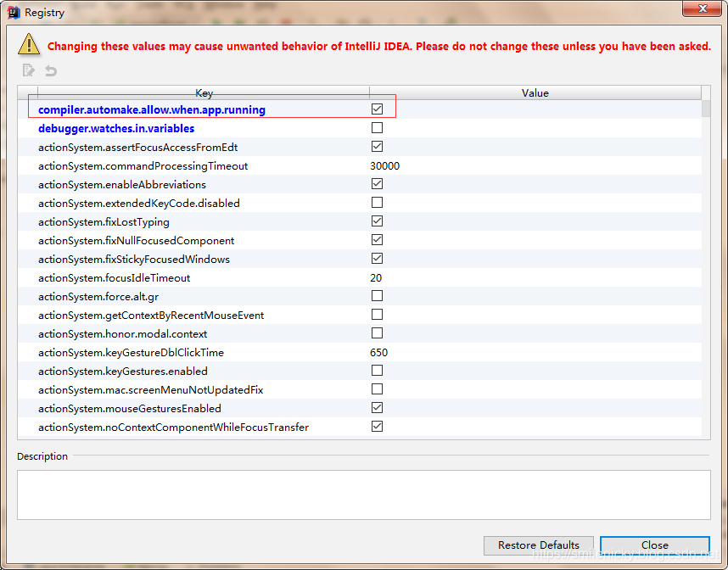Select the actionSystem.assertFocusAccessFromEdt row
The height and width of the screenshot is (570, 728).
click(x=360, y=147)
